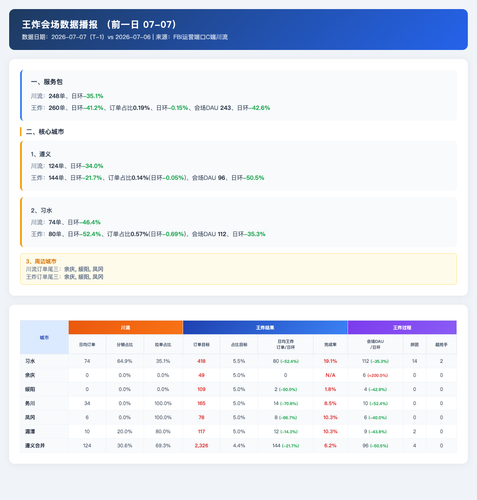Click the 订单目标 column header
The width and height of the screenshot is (477, 500).
click(201, 344)
